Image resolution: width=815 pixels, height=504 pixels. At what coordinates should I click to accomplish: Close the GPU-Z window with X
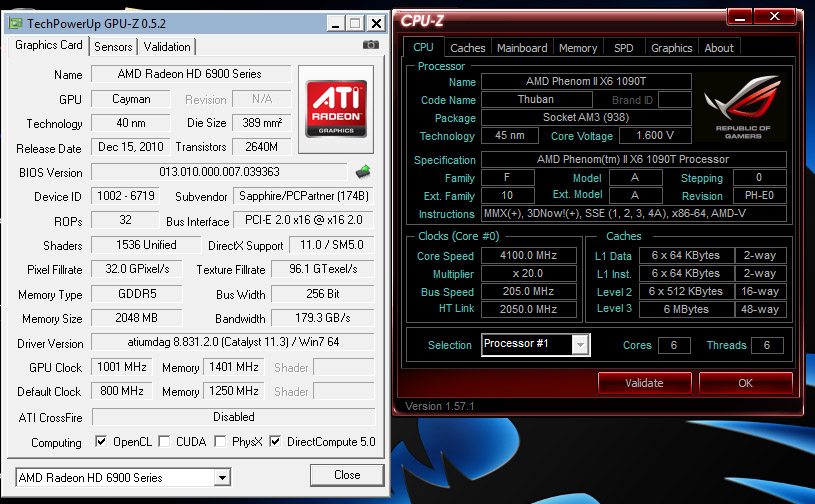coord(376,23)
